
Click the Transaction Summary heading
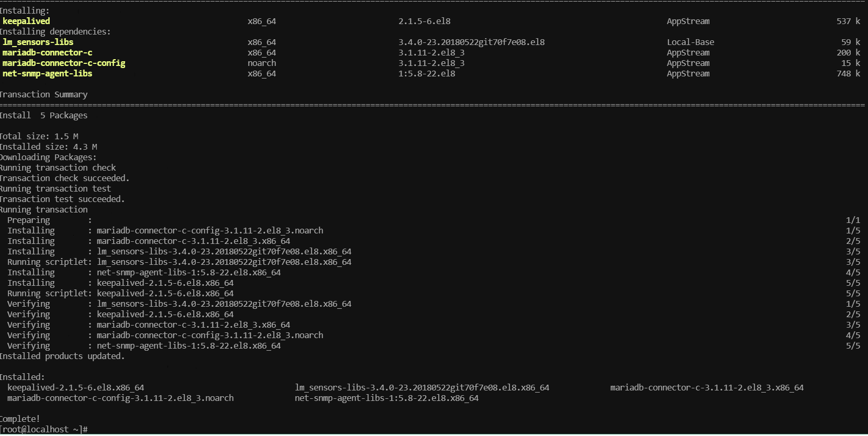tap(43, 95)
